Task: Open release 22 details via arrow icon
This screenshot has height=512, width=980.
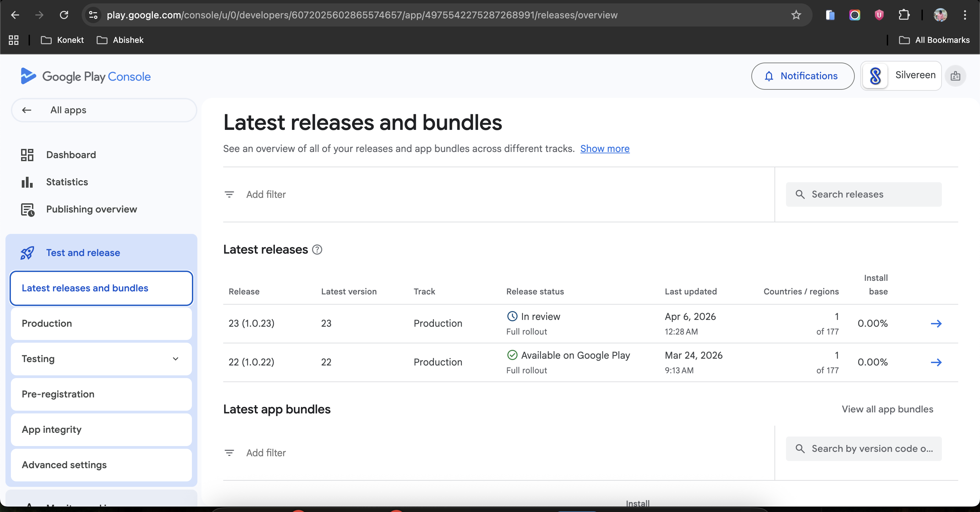Action: click(x=936, y=362)
